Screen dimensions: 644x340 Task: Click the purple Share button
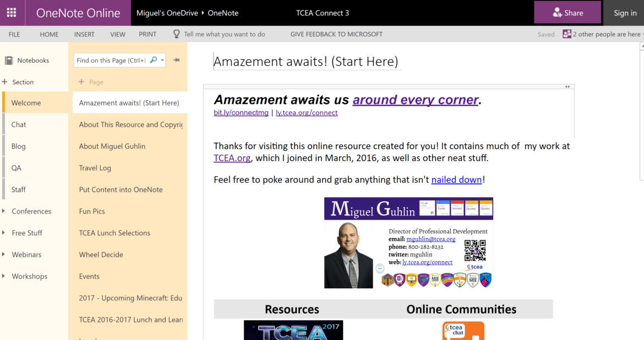tap(567, 13)
